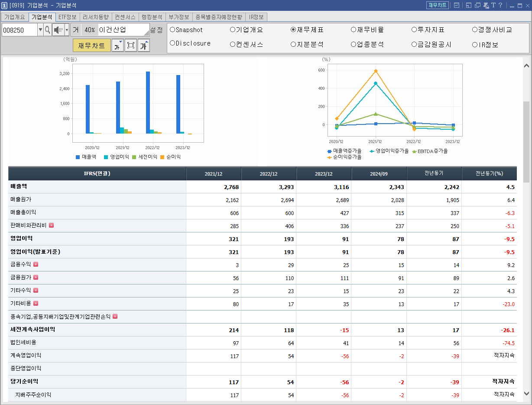Screen dimensions: 532x405
Task: Click the vertical scrollbar thumb
Action: click(526, 142)
